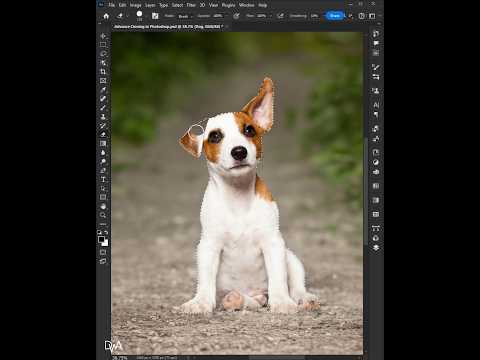Change the screen mode

[103, 261]
